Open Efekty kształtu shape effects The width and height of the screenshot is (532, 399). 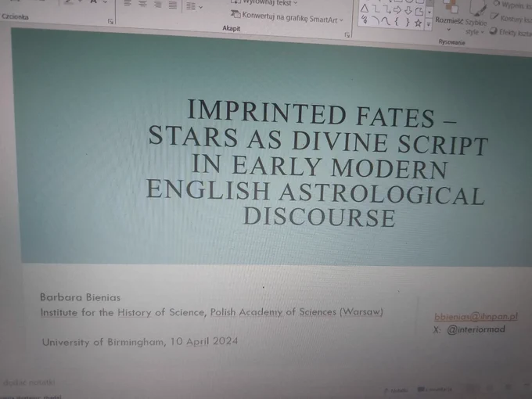pos(511,32)
